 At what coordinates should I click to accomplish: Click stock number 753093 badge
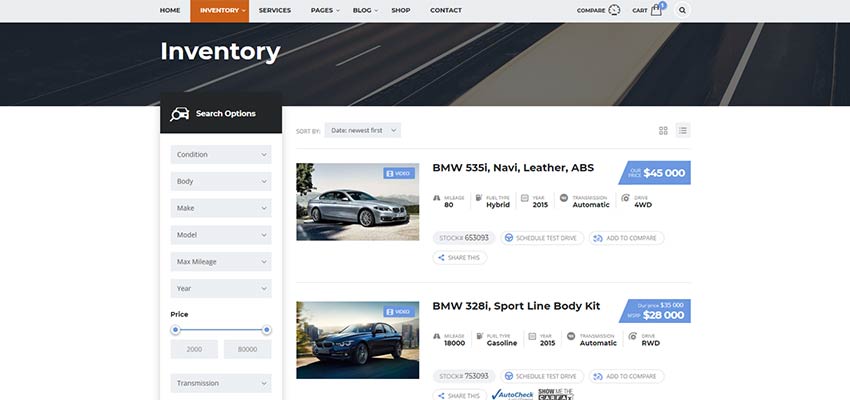pos(464,376)
